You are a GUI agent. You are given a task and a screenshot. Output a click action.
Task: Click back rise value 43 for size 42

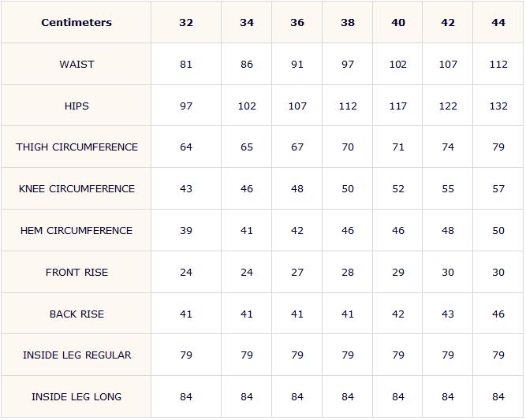point(448,314)
